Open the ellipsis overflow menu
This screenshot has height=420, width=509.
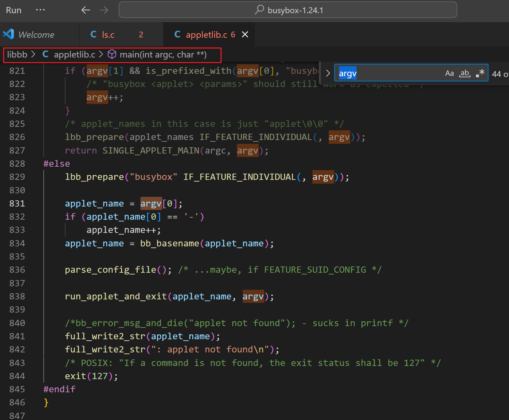[40, 10]
